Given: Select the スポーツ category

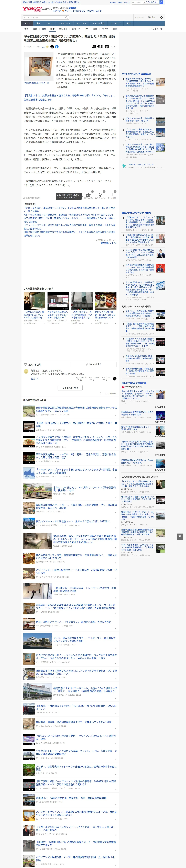Looking at the screenshot, I should (x=76, y=29).
